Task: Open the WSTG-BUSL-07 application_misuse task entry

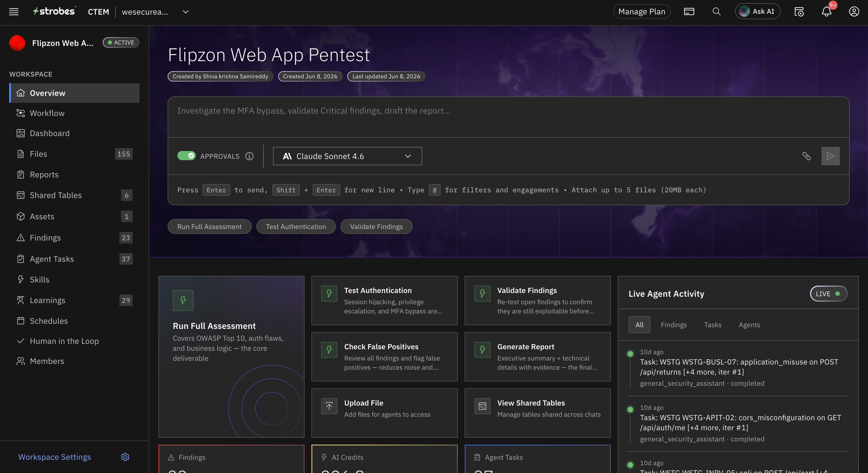Action: (738, 368)
